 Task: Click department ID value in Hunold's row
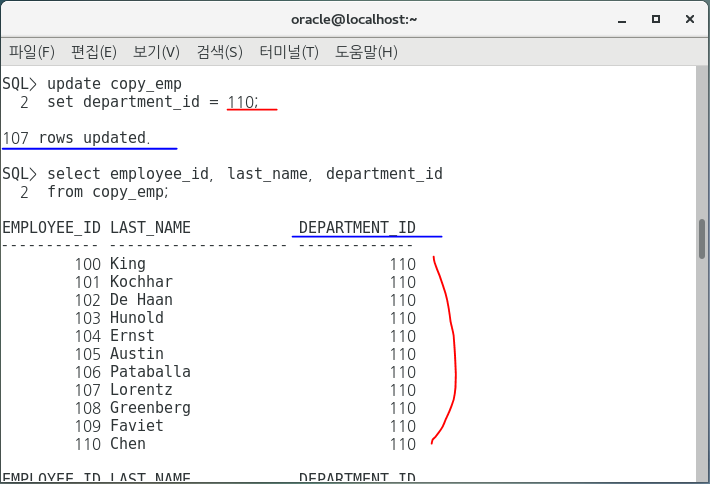tap(403, 318)
